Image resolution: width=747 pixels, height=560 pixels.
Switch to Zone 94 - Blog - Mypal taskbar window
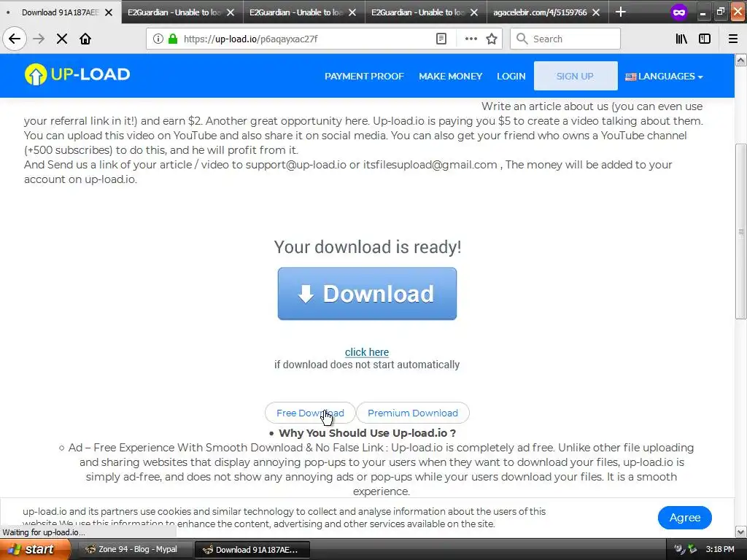pos(135,549)
